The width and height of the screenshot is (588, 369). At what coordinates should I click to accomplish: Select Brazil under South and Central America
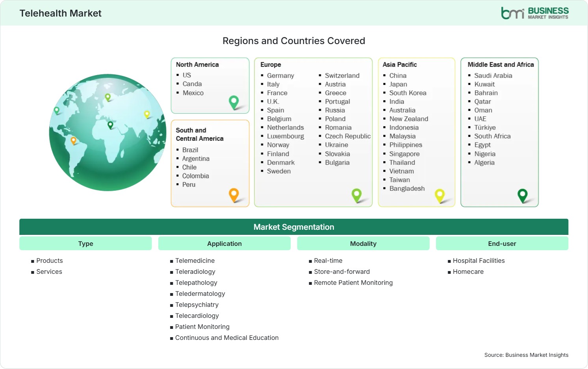(x=190, y=150)
